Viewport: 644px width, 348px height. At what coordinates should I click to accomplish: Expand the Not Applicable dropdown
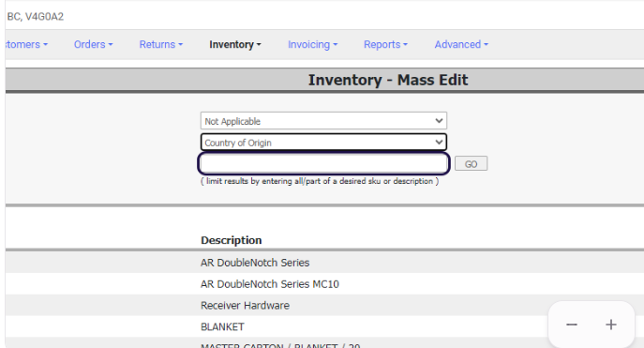(323, 121)
